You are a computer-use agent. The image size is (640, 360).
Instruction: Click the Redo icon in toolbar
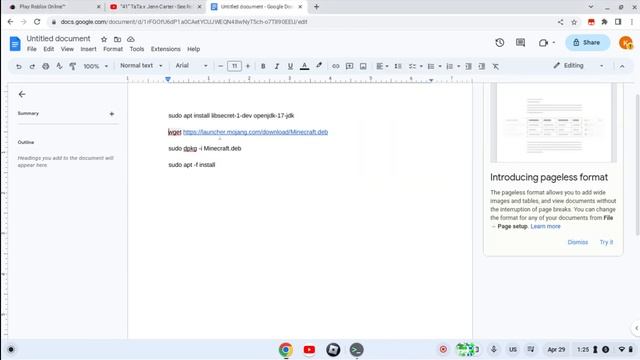(x=32, y=66)
